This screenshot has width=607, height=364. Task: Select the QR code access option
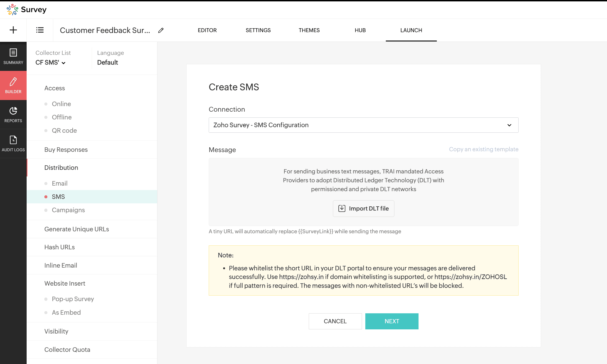pyautogui.click(x=64, y=130)
